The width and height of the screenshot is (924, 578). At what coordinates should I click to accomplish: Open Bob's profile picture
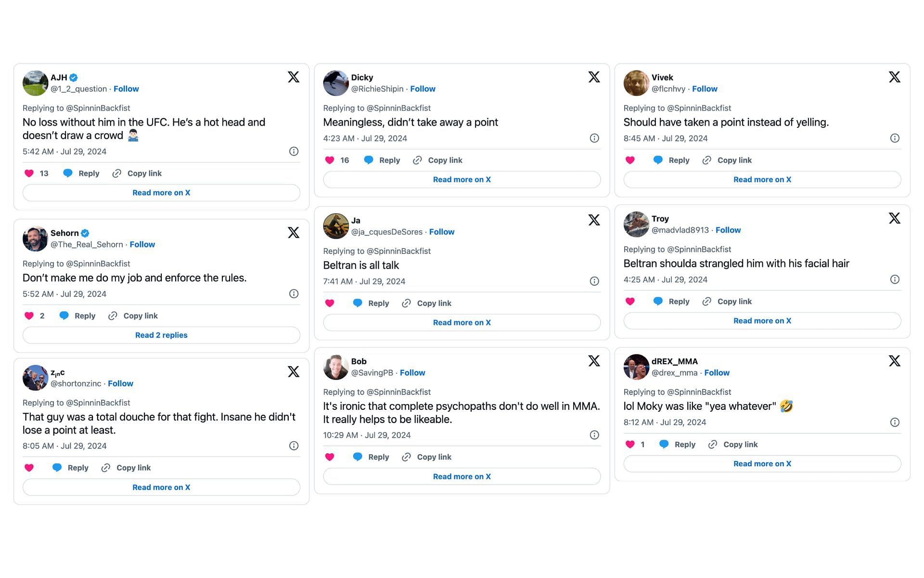click(x=336, y=367)
